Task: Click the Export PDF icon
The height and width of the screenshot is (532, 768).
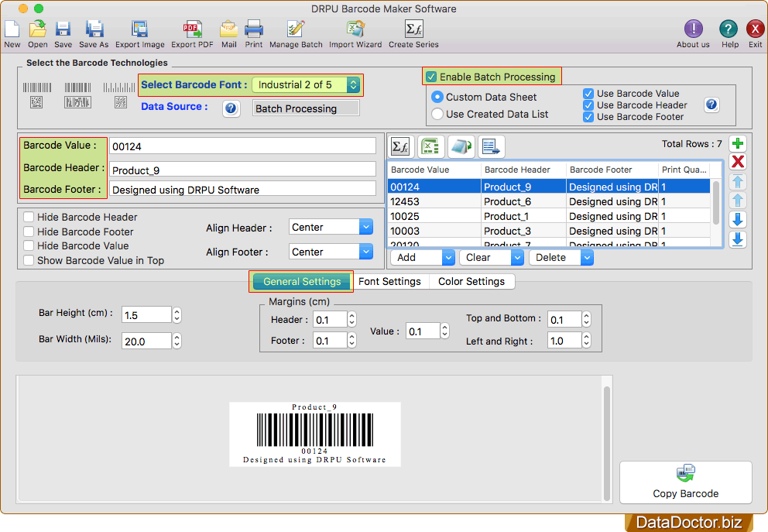Action: [x=192, y=29]
